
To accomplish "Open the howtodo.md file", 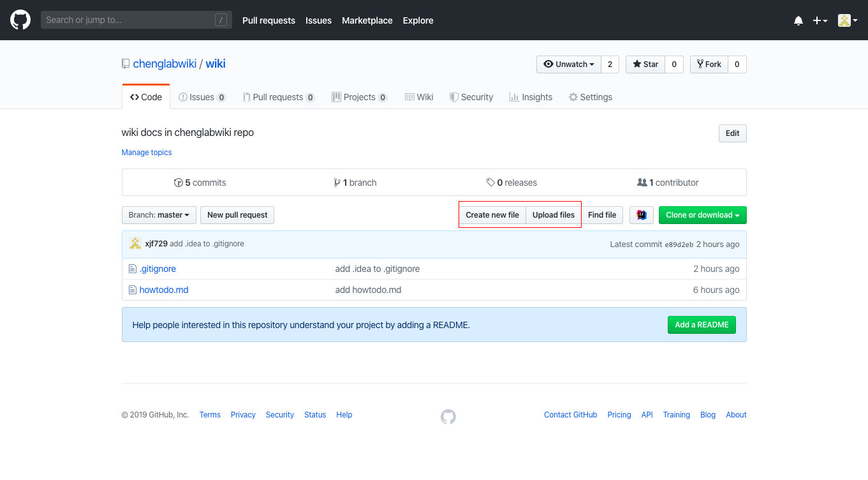I will click(164, 290).
